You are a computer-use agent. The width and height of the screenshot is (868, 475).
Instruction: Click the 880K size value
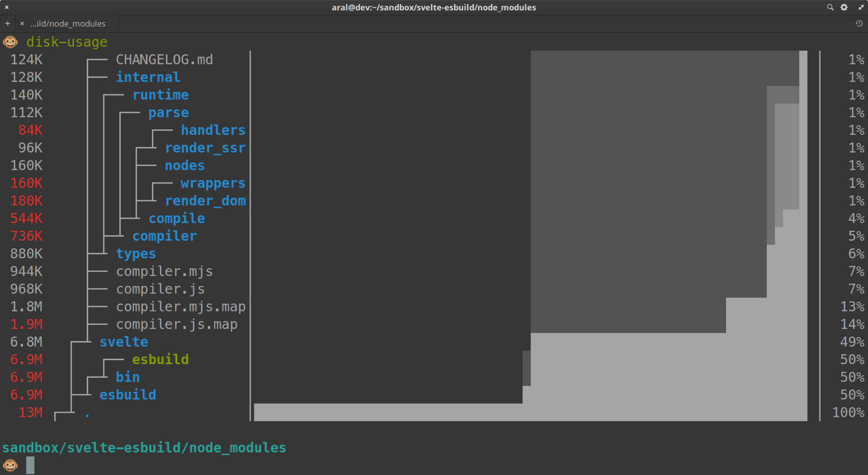27,254
